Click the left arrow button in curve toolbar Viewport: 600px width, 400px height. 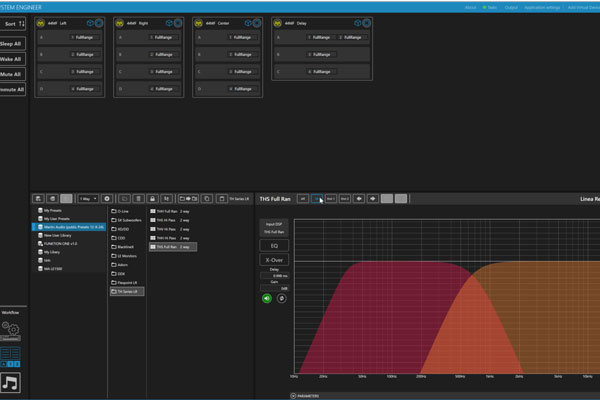click(x=359, y=199)
